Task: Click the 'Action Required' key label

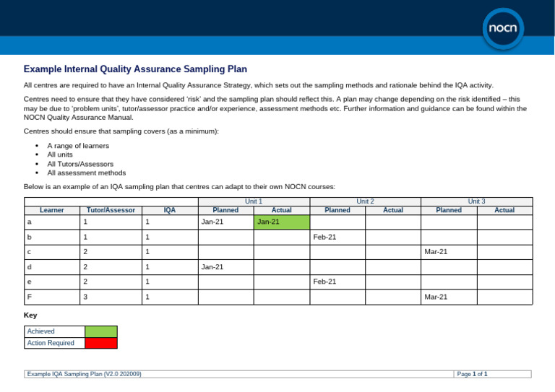Action: 51,343
